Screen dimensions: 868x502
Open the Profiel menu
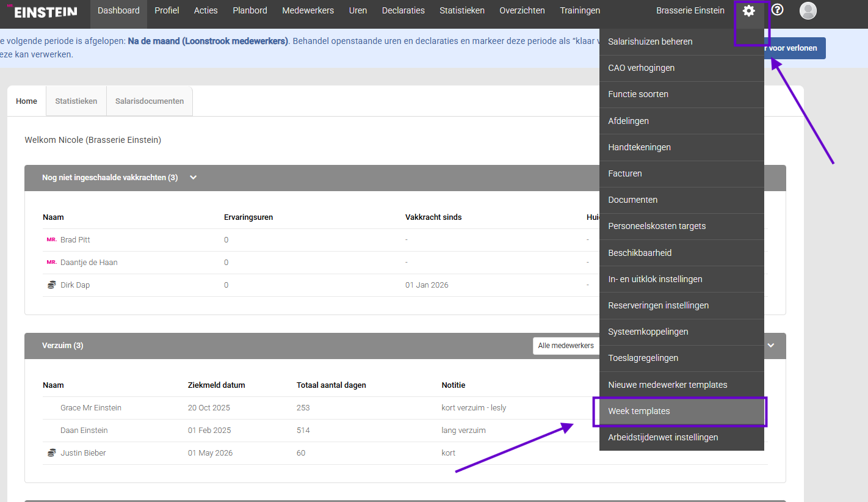167,10
